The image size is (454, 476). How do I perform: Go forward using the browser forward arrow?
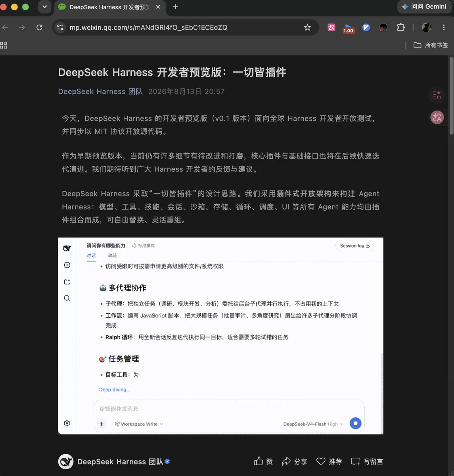[x=22, y=27]
